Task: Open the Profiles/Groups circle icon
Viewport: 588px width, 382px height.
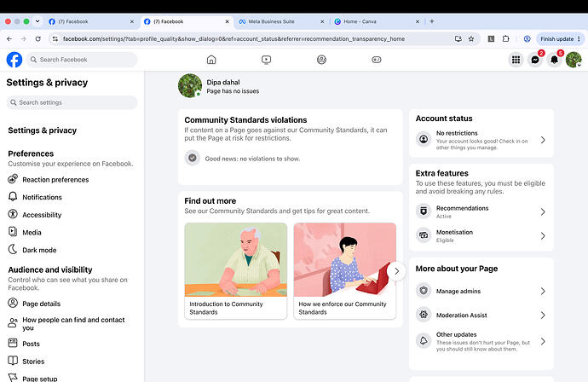Action: [321, 60]
